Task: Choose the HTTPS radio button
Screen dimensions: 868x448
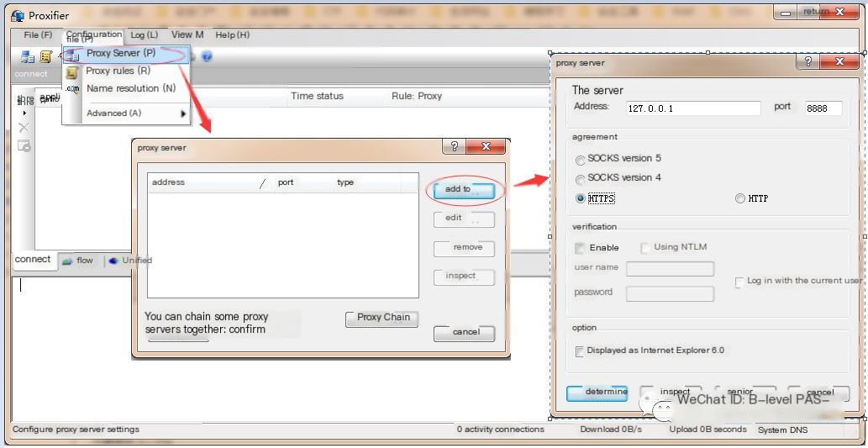Action: coord(580,198)
